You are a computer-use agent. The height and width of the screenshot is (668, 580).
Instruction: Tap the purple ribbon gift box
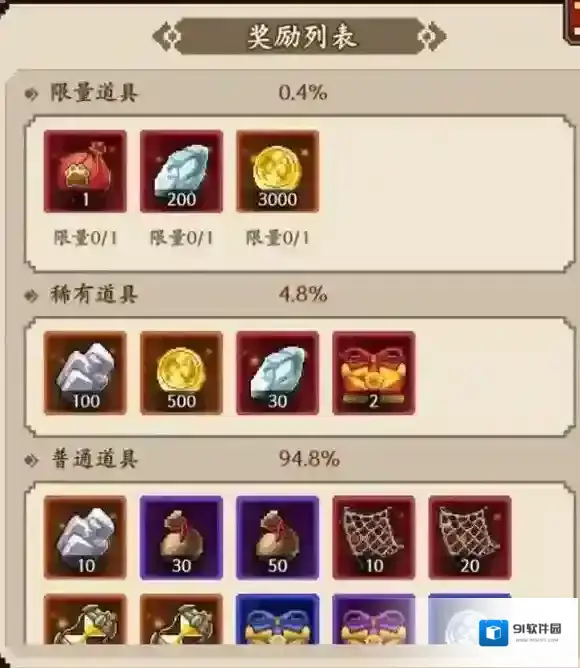[x=374, y=619]
